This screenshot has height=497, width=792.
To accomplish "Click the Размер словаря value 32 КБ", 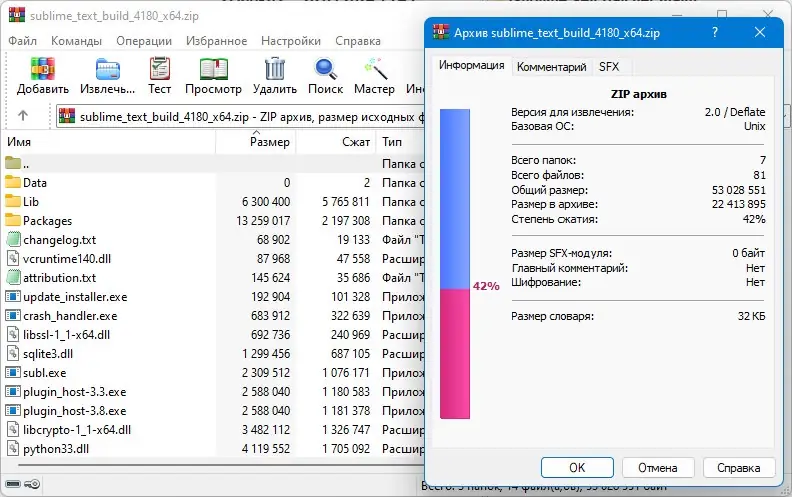I will point(751,316).
